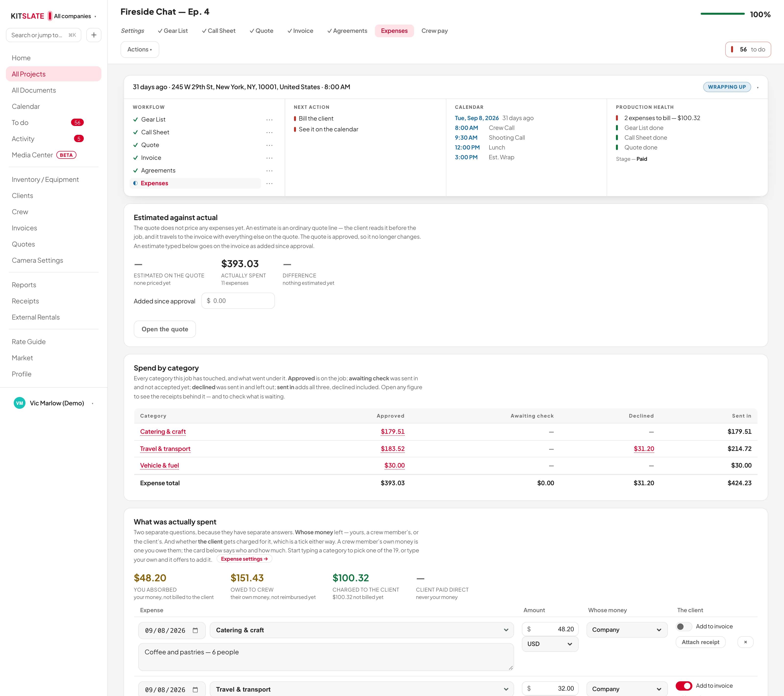Open the Catering & craft category link

[163, 432]
